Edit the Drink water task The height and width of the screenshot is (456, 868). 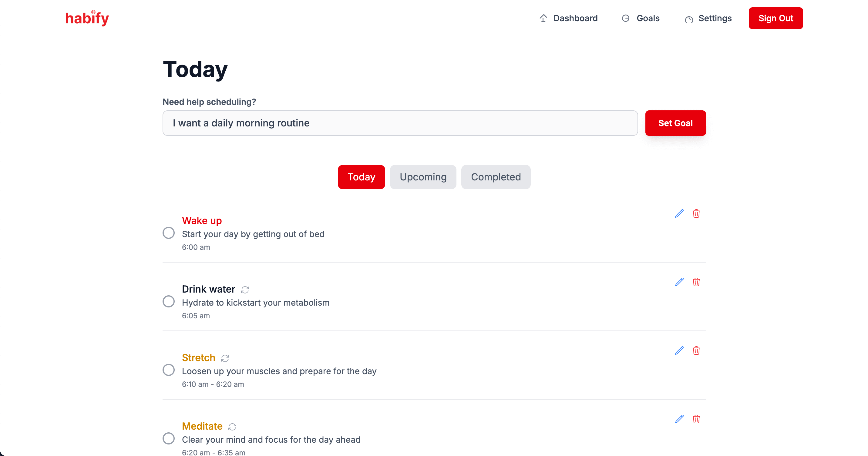[x=679, y=282]
